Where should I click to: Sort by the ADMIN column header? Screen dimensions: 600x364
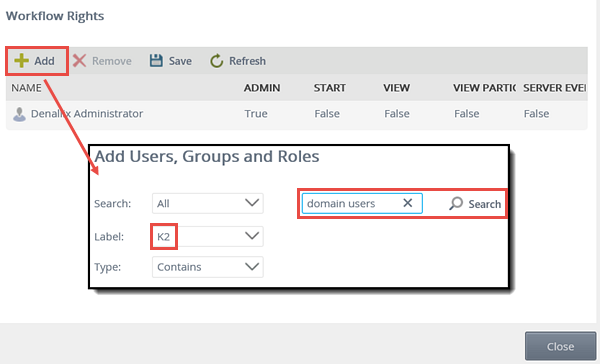(x=262, y=88)
